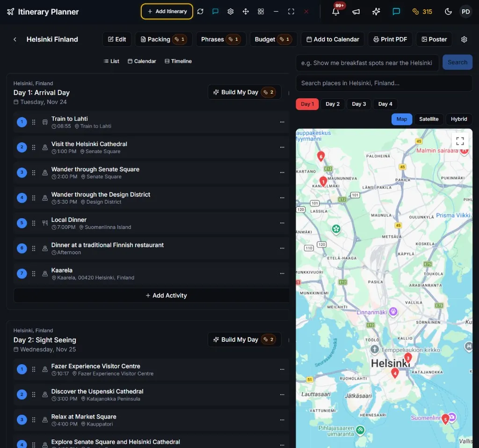Screen dimensions: 479x448
Task: Open the Packing list
Action: click(x=163, y=39)
